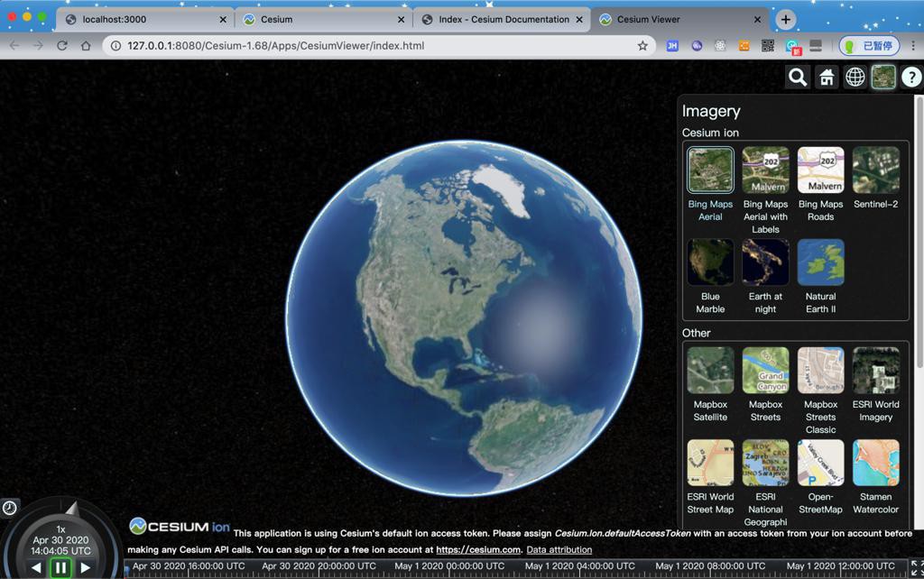Viewport: 924px width, 579px height.
Task: Click the browser home icon
Action: [86, 45]
